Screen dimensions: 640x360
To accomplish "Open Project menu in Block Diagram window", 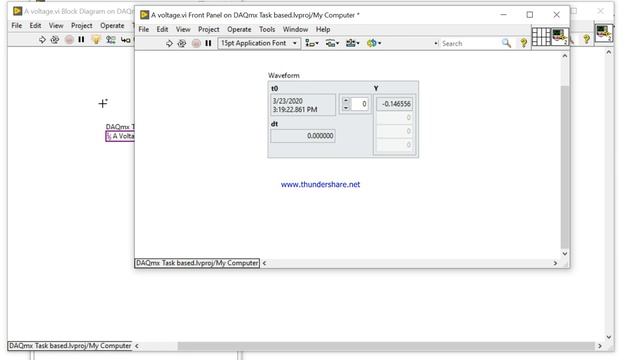I will 82,25.
